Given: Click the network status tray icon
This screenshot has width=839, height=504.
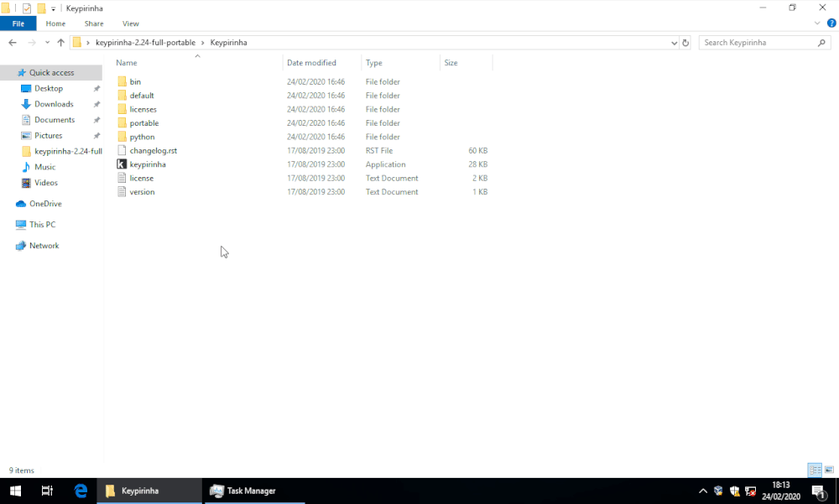Looking at the screenshot, I should (750, 491).
